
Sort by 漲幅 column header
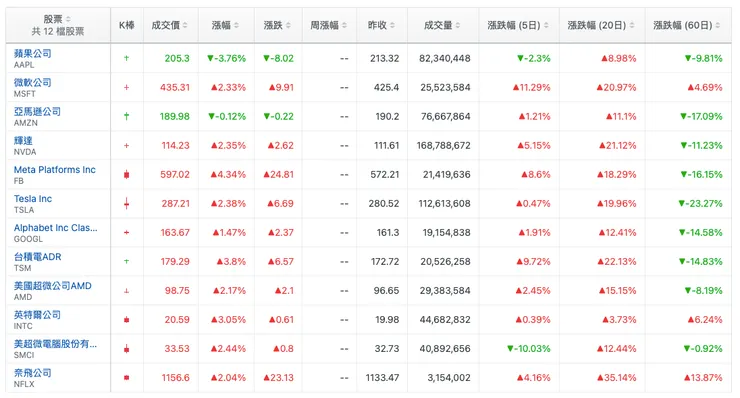225,25
